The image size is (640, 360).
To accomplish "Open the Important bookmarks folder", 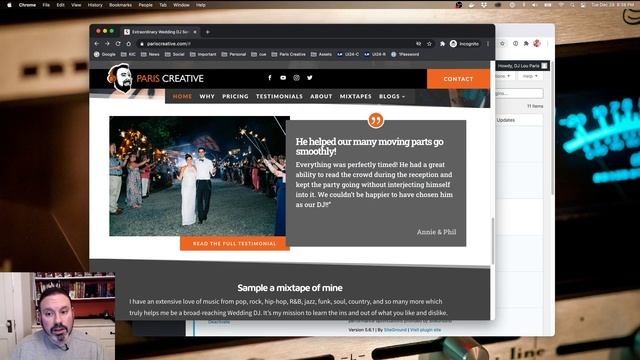I will tap(203, 54).
